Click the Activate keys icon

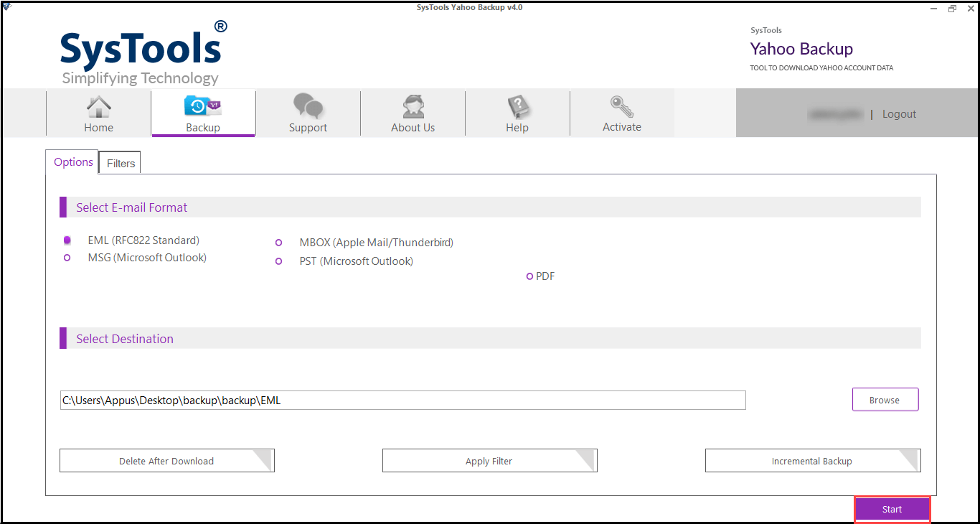pyautogui.click(x=622, y=106)
